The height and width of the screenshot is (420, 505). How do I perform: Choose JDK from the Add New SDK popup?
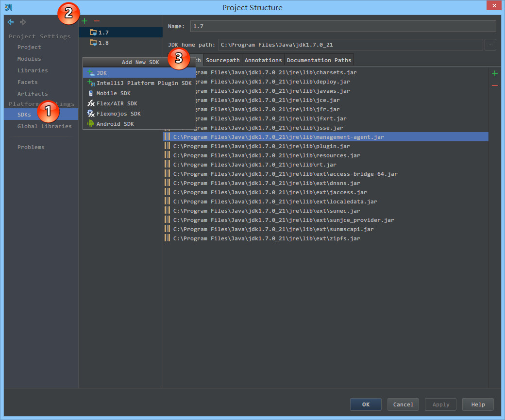coord(101,73)
